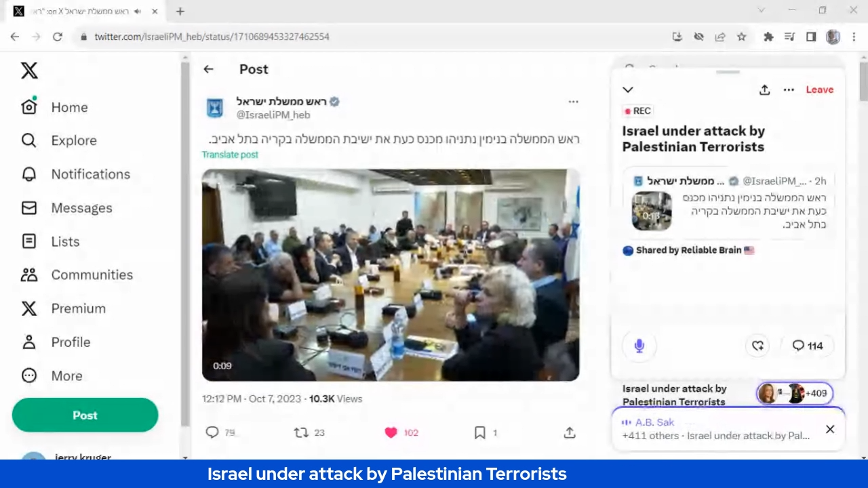Click the back arrow beside Post heading

[x=208, y=69]
